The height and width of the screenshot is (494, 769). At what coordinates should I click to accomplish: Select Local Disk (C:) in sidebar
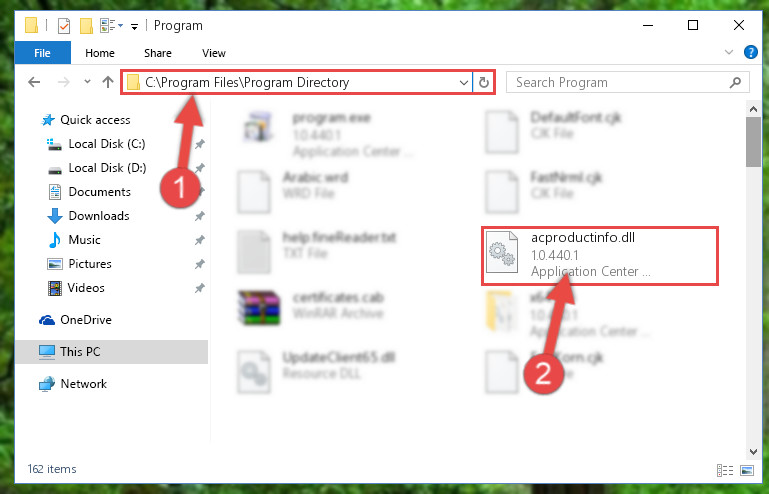[107, 144]
